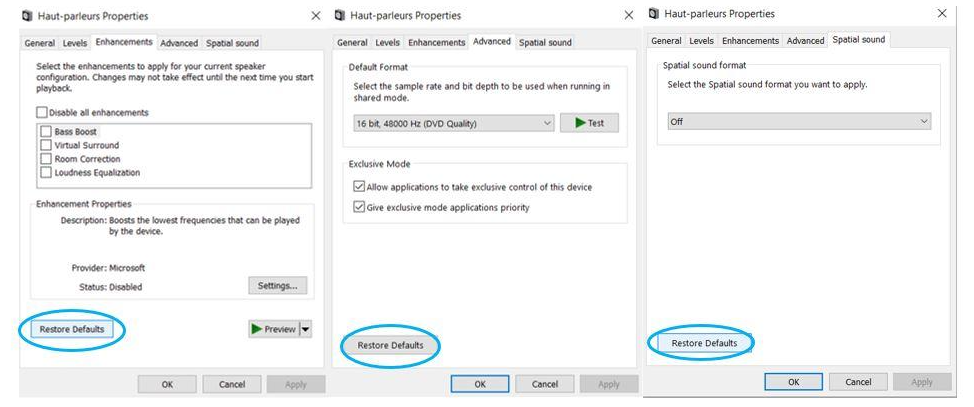Viewport: 974px width, 407px height.
Task: Open the arrow beside the Preview button
Action: [x=305, y=329]
